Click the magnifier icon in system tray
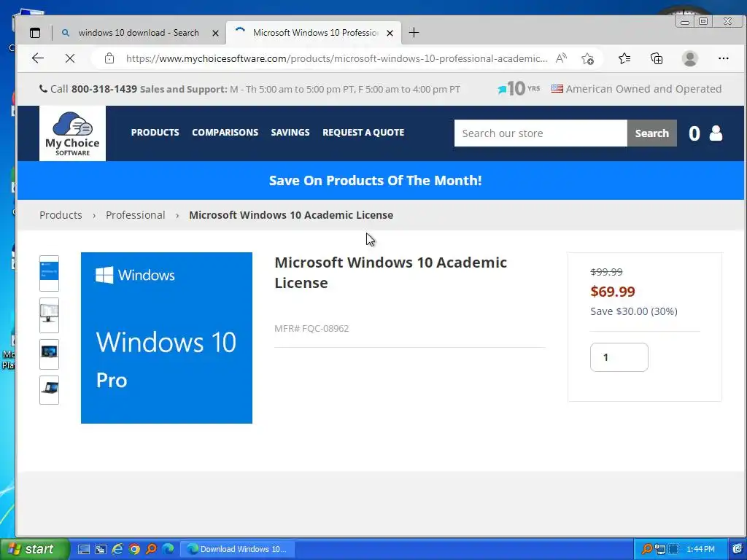Image resolution: width=747 pixels, height=560 pixels. 646,549
